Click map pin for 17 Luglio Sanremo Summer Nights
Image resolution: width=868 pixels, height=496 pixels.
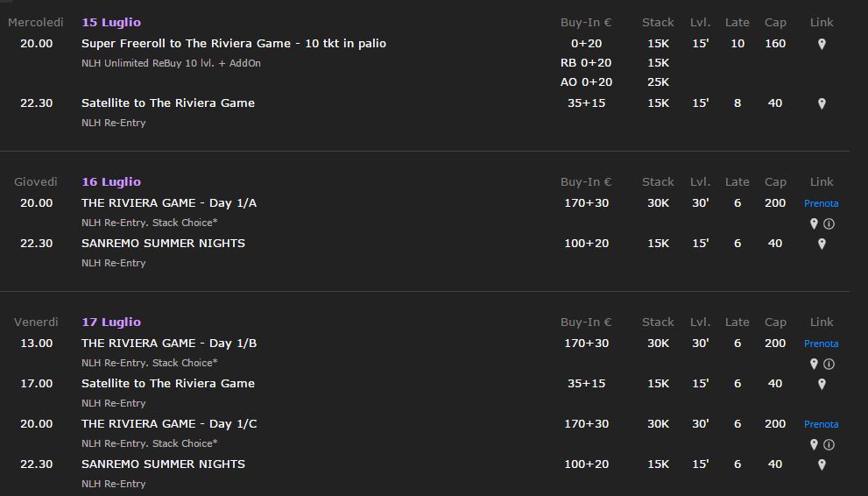coord(822,464)
